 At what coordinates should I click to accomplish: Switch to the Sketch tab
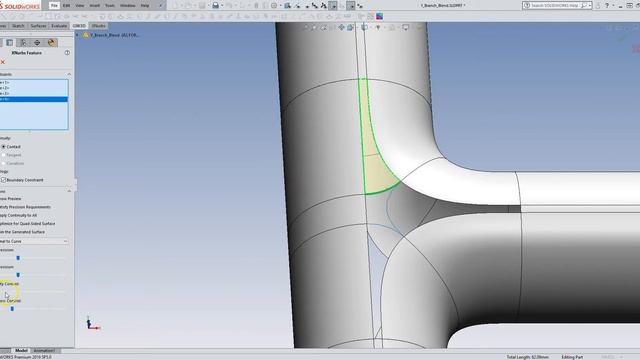coord(18,26)
